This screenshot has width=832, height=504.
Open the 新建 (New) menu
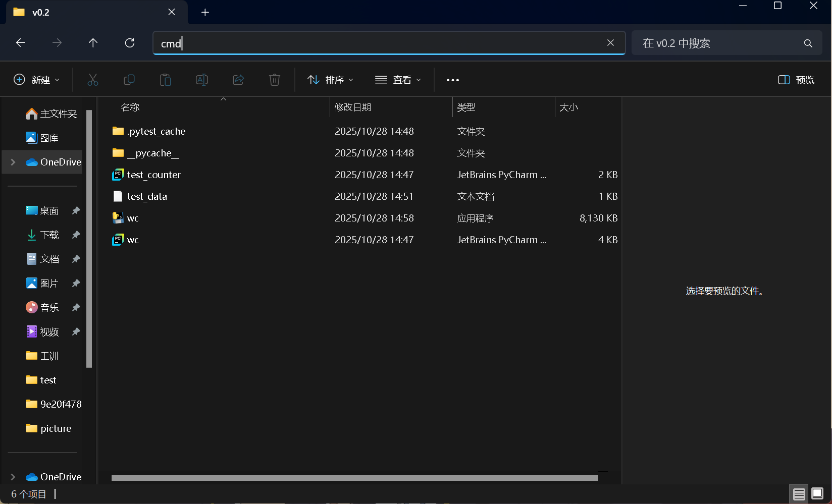(x=37, y=80)
